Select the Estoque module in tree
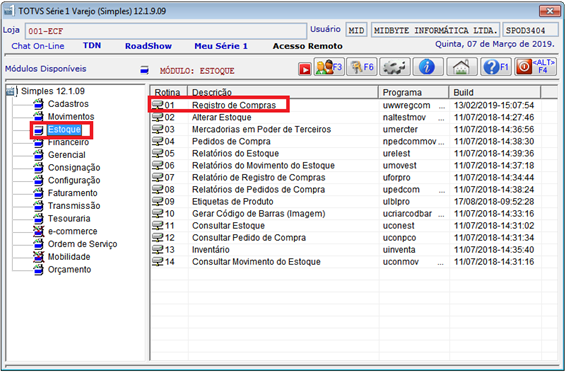This screenshot has height=373, width=566. [64, 130]
